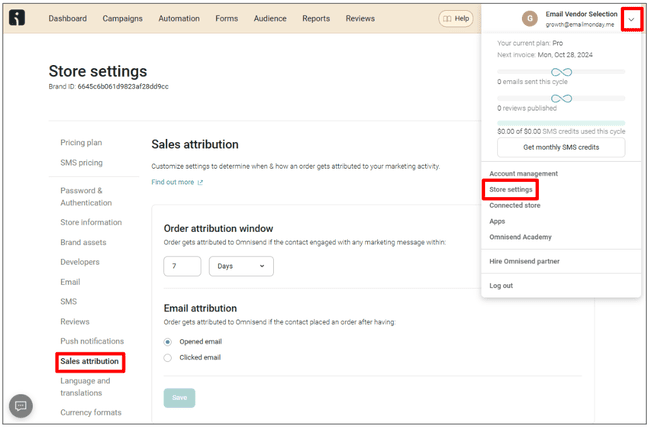650x427 pixels.
Task: Click the attribution window number field
Action: pos(182,266)
